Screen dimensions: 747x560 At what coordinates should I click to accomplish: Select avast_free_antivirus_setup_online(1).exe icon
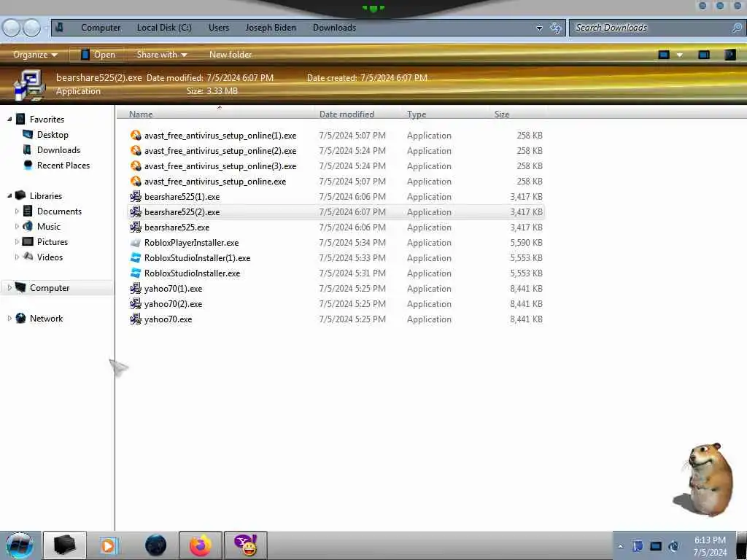pos(136,135)
